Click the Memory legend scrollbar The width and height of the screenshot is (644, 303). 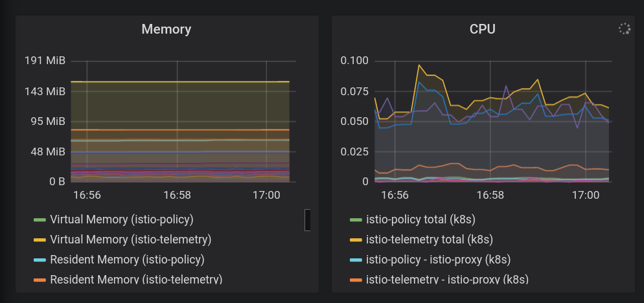[x=308, y=219]
